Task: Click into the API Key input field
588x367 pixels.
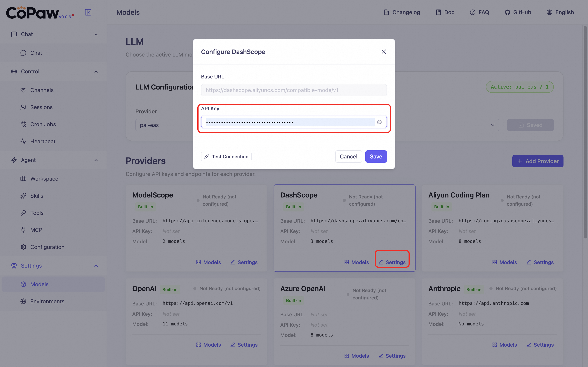Action: pos(289,122)
